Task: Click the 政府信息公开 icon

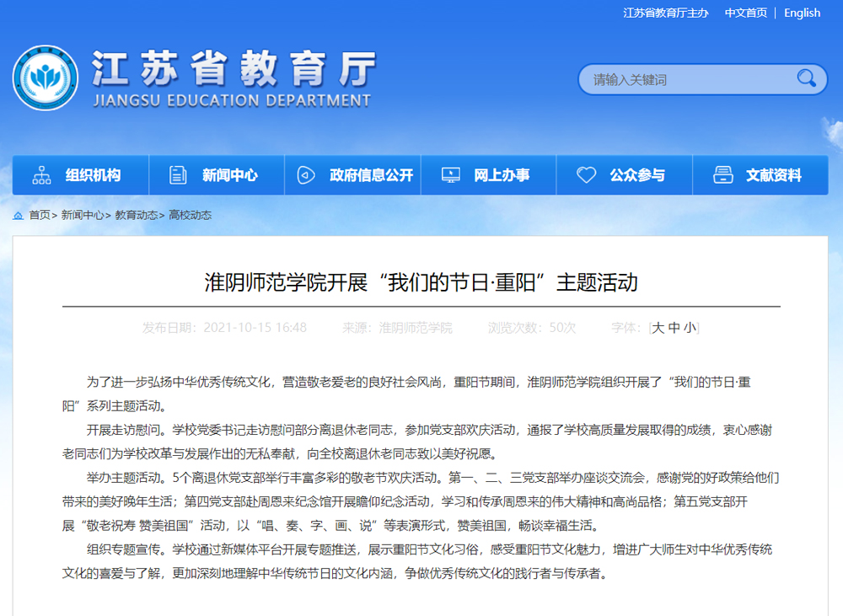Action: point(305,175)
